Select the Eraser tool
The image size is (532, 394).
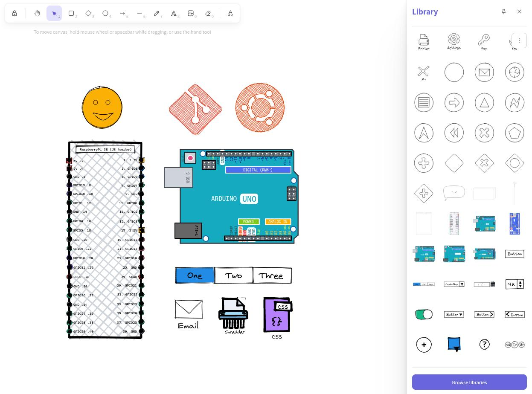click(208, 13)
